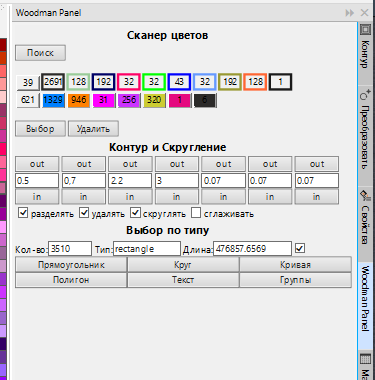Screen dimensions: 375x380
Task: Click the out button above value 3
Action: (x=177, y=164)
